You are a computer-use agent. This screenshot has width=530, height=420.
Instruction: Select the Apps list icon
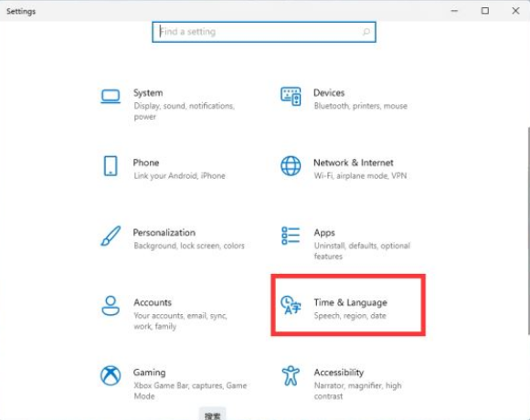tap(291, 236)
